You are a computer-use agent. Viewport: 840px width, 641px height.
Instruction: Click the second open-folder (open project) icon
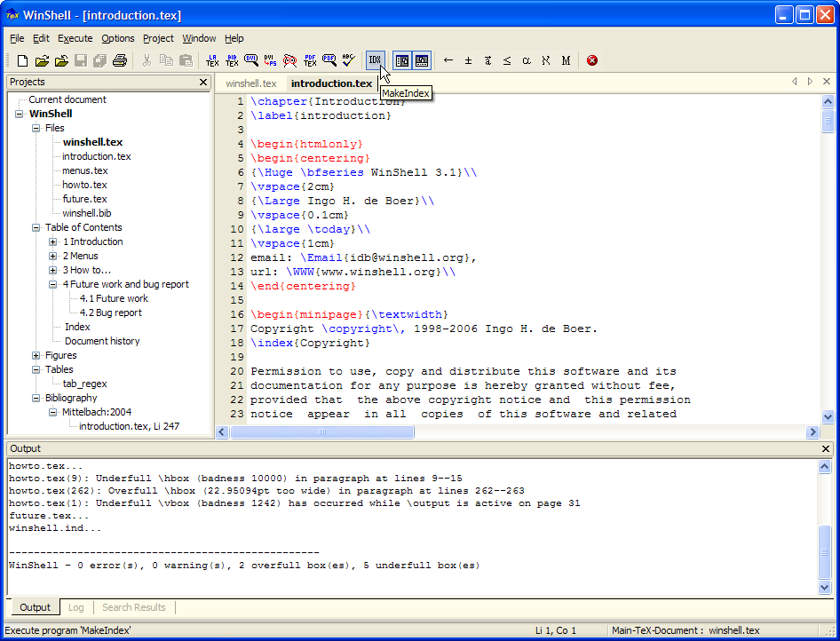(x=61, y=60)
